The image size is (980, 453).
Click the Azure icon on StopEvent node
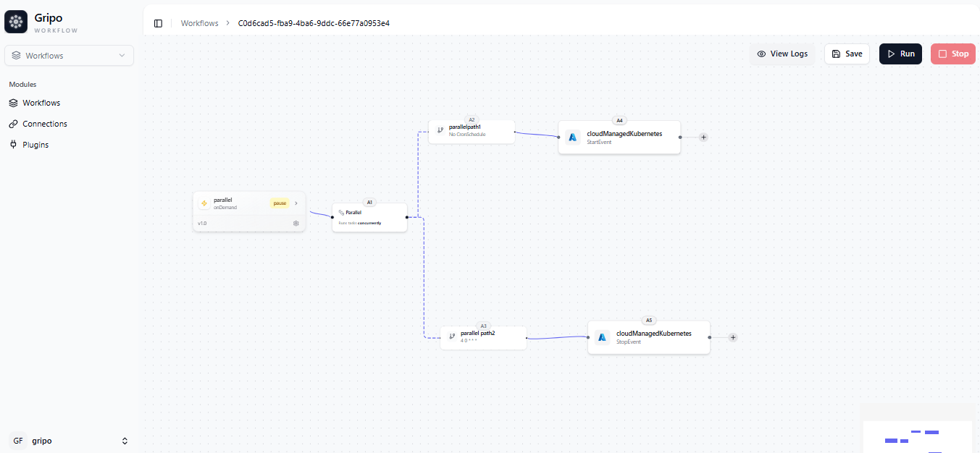(x=602, y=337)
